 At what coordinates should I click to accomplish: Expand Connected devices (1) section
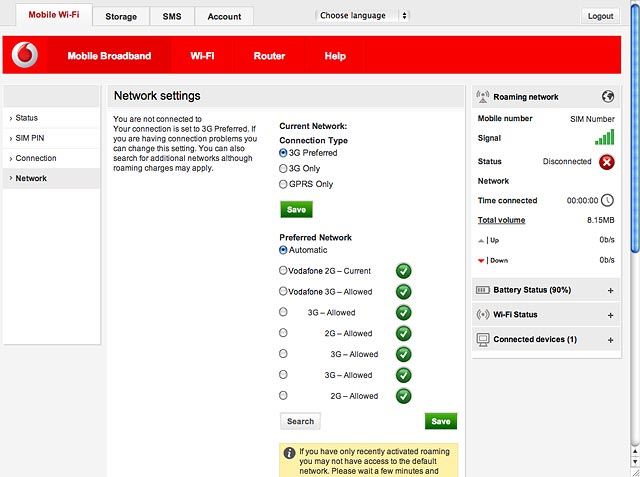click(x=610, y=340)
